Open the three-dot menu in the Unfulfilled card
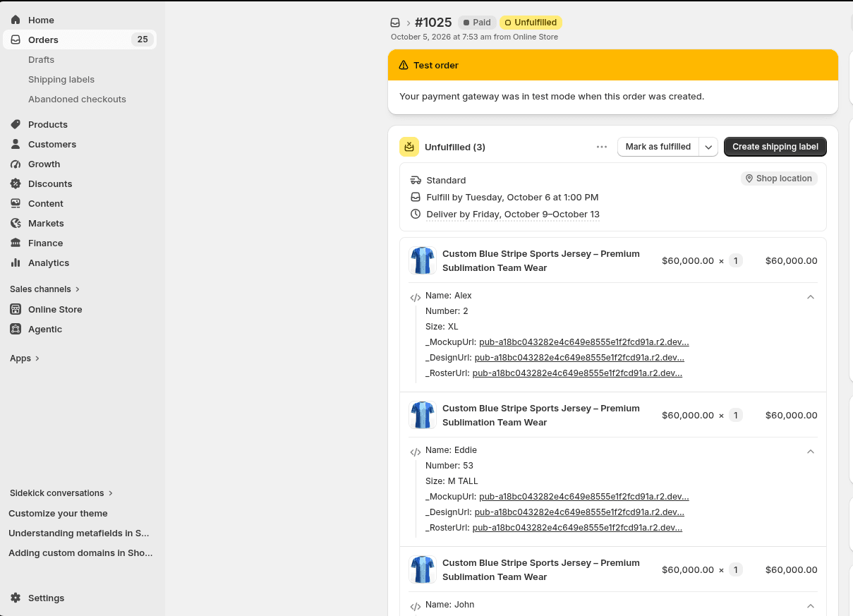 (602, 147)
